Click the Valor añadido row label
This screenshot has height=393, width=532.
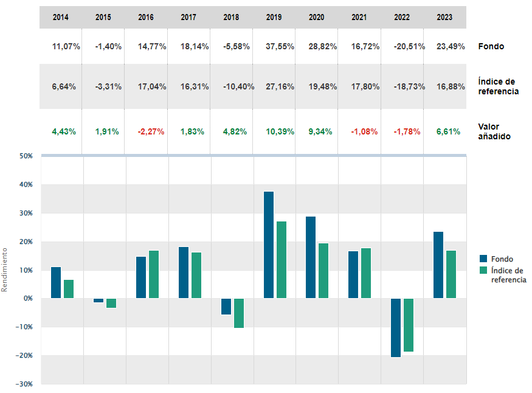494,131
